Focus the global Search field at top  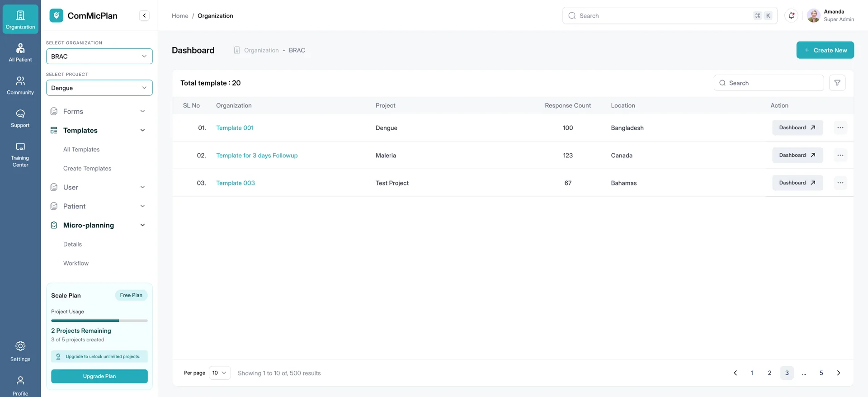coord(670,16)
